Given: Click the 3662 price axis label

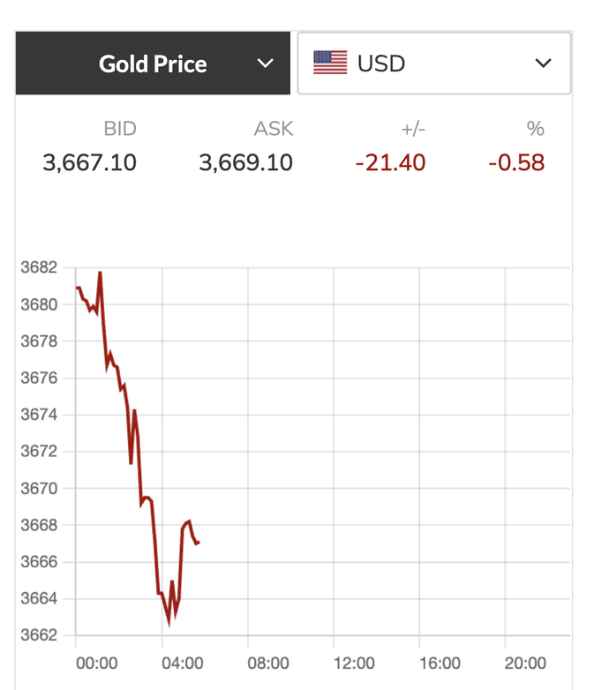Looking at the screenshot, I should 39,635.
